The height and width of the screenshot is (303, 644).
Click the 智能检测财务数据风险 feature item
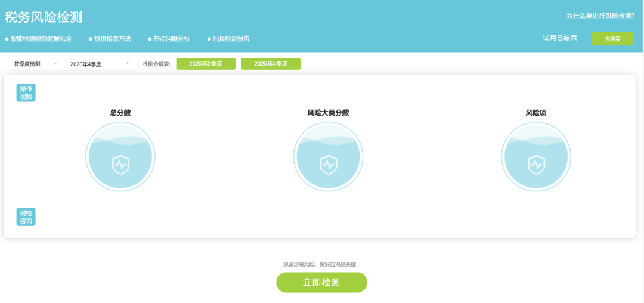pyautogui.click(x=39, y=39)
